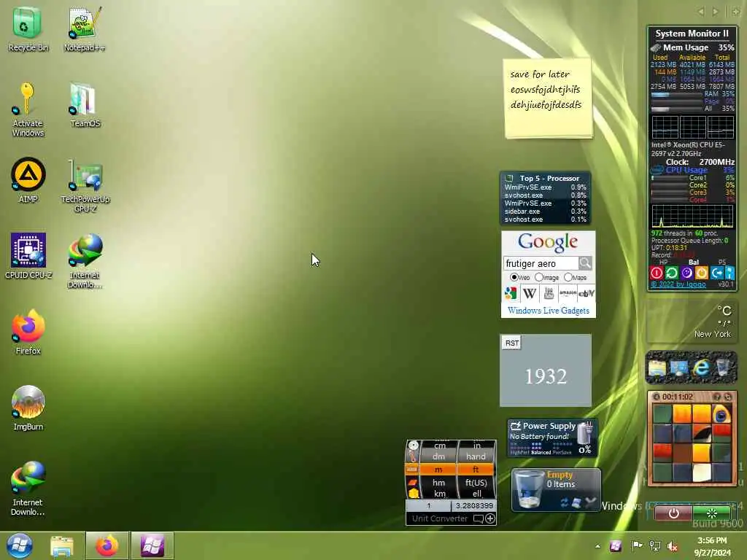Open the TeamOS folder icon
Screen dimensions: 747x560
point(85,105)
